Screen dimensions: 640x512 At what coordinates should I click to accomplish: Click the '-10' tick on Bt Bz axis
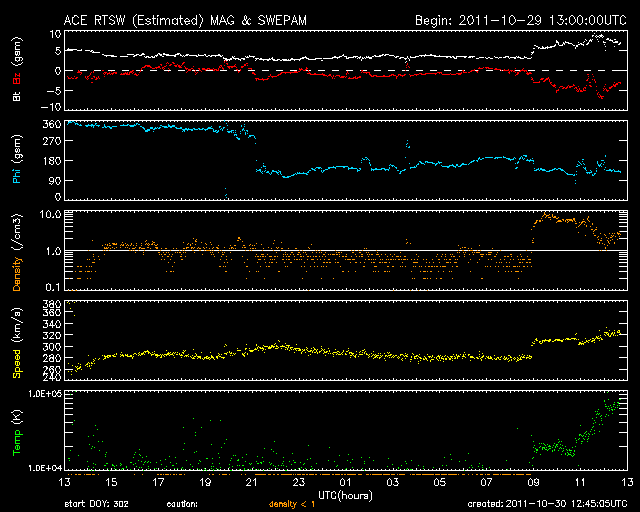tap(51, 107)
